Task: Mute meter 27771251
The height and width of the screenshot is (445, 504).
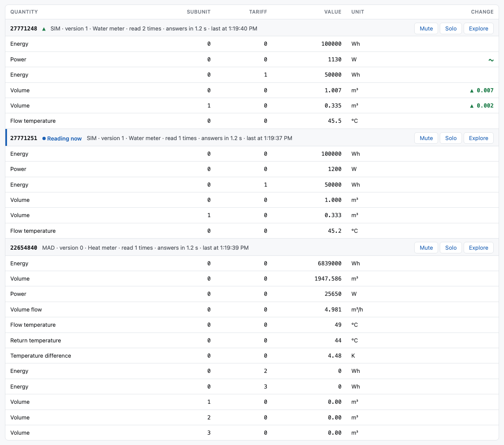Action: 426,138
